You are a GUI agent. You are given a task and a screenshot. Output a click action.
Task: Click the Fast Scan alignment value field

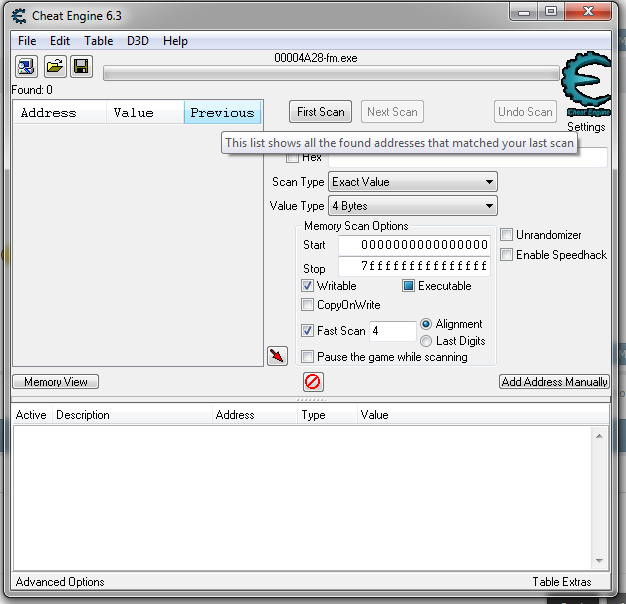[393, 331]
